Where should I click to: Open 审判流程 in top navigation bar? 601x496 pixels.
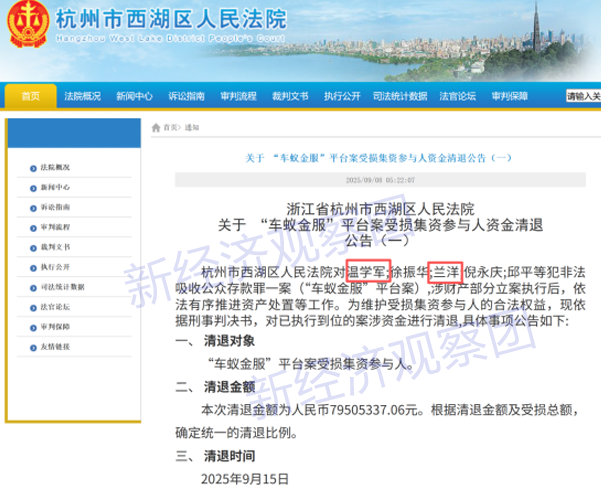tap(238, 96)
